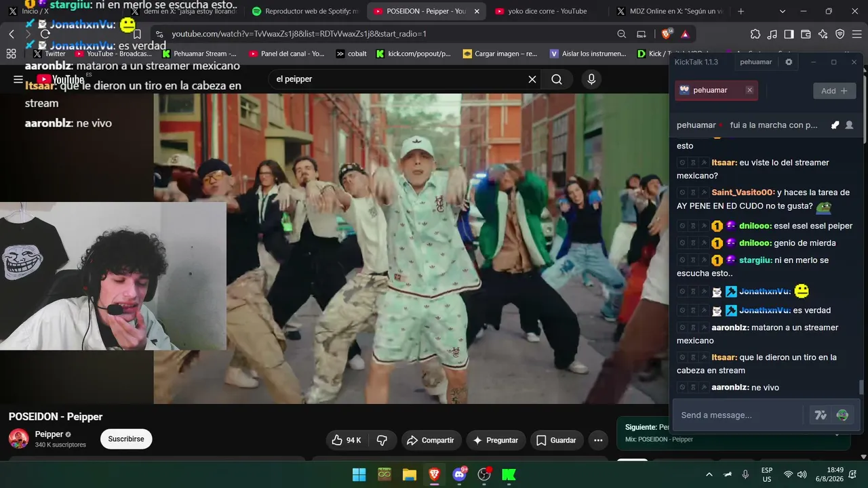
Task: Open the 'Panel del canal' bookmark
Action: (x=287, y=54)
